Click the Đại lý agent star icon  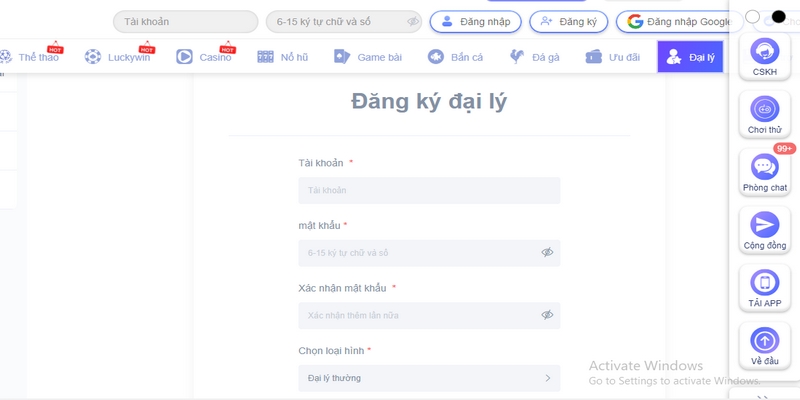pyautogui.click(x=674, y=57)
